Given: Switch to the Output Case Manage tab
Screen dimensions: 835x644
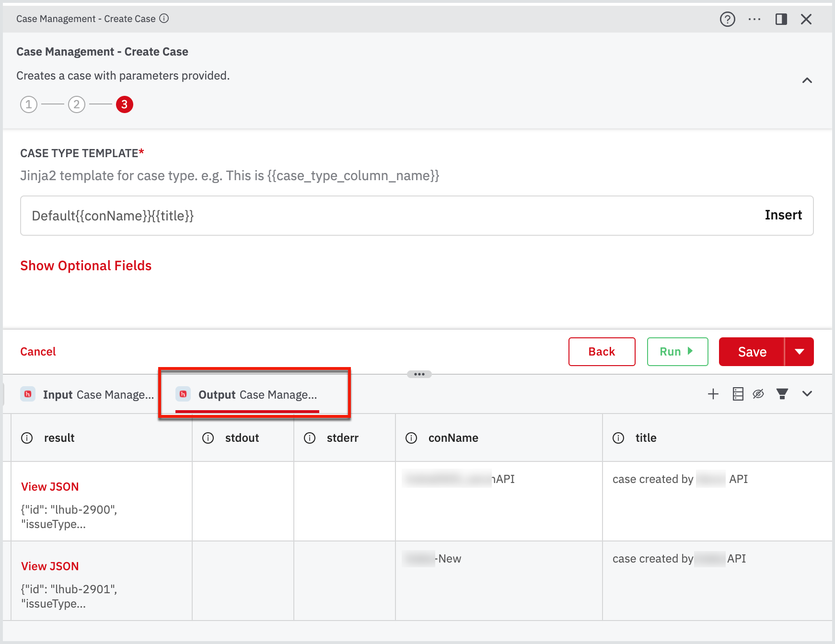Looking at the screenshot, I should click(246, 394).
